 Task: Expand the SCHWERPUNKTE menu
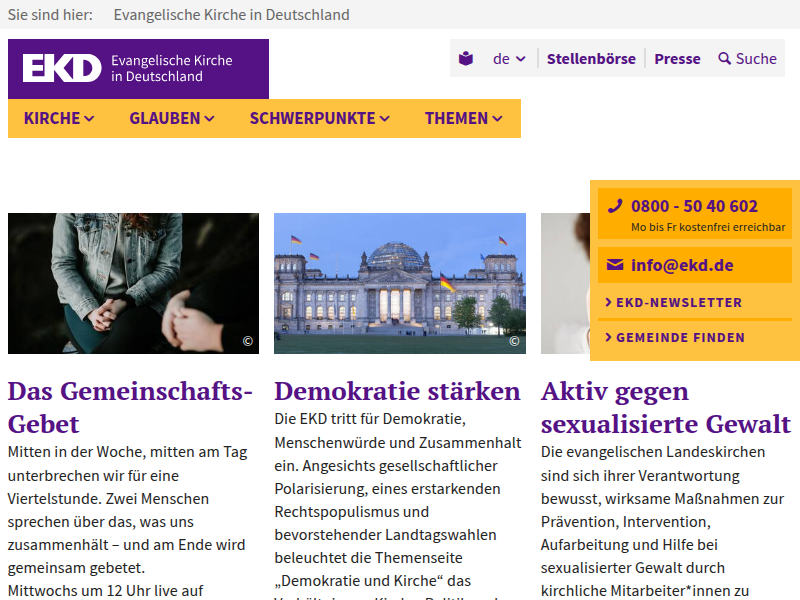point(319,118)
